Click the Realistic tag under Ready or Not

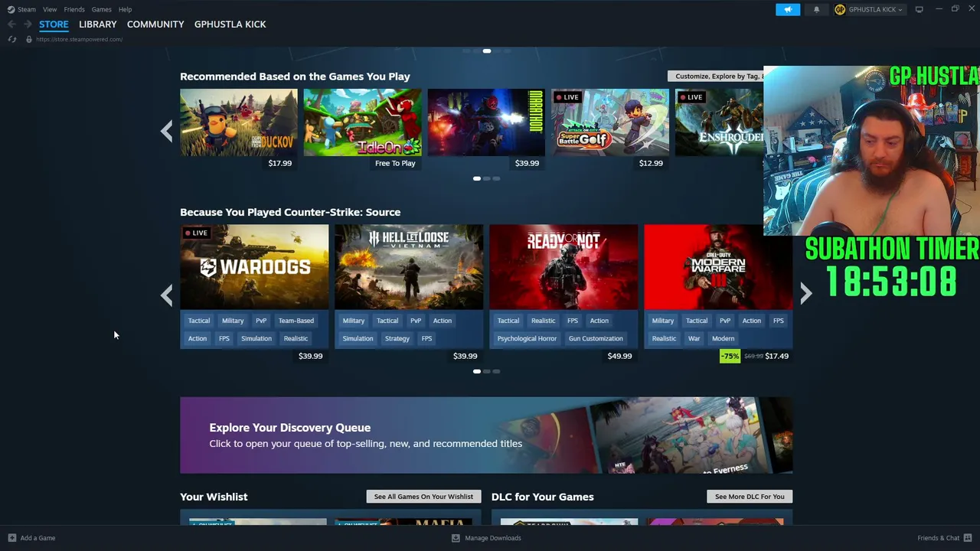[543, 321]
